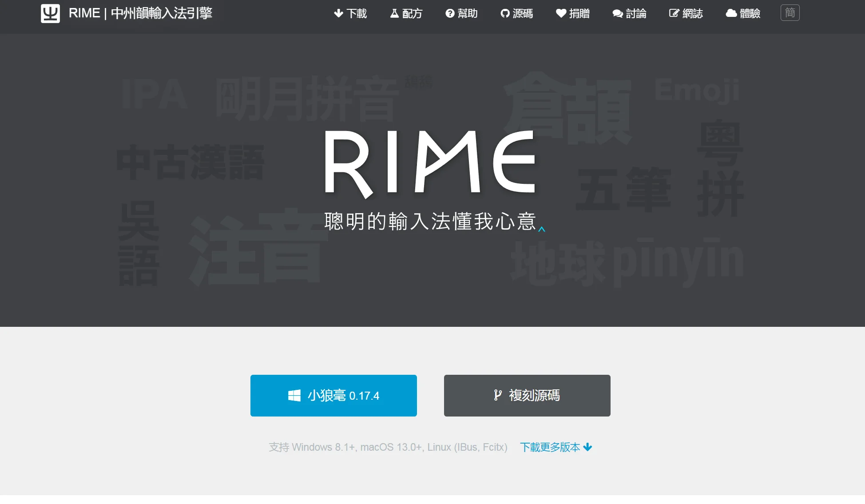
Task: Click the RIME | 中州韻輸入法引擎 site title
Action: (x=140, y=13)
